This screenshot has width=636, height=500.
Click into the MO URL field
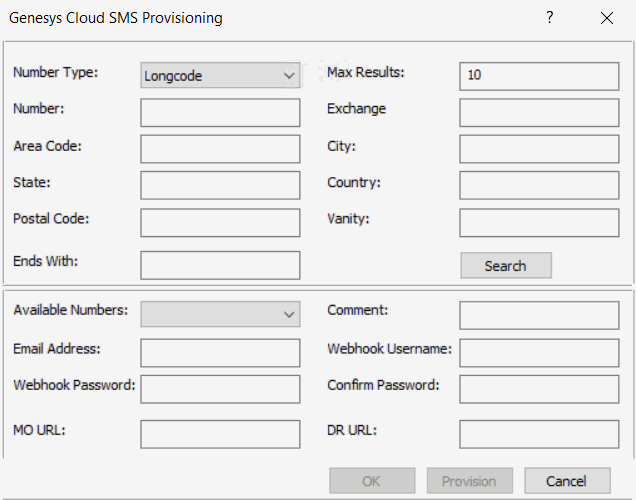[220, 434]
